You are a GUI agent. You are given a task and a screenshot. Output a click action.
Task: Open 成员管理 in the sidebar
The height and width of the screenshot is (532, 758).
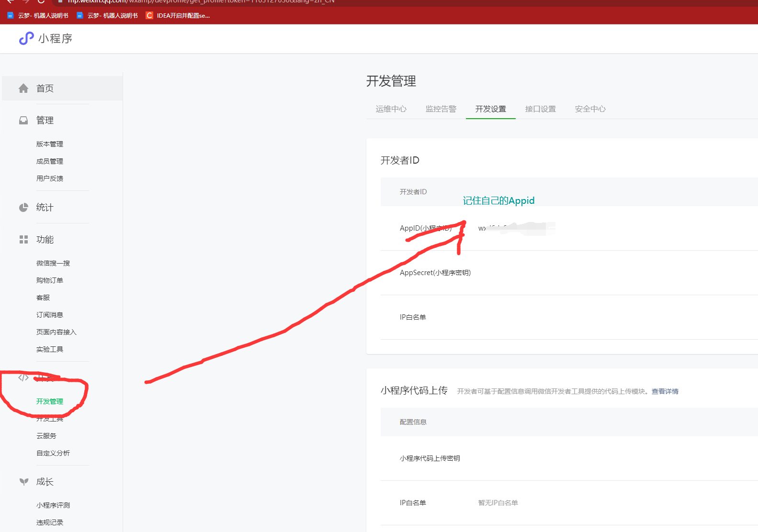(x=50, y=161)
